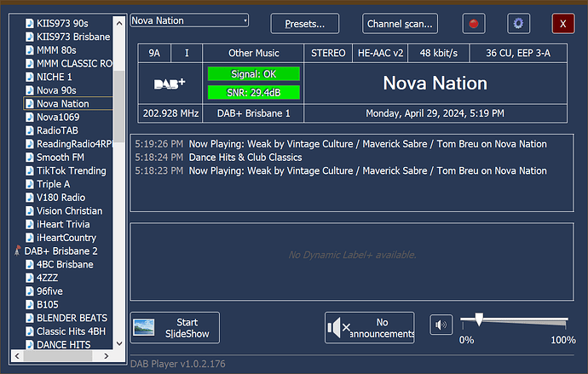Image resolution: width=588 pixels, height=374 pixels.
Task: Click the music note icon beside Triple A
Action: click(x=30, y=184)
